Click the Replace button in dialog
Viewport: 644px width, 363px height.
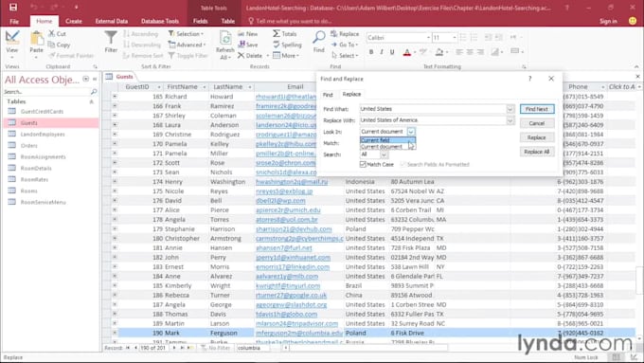coord(537,137)
